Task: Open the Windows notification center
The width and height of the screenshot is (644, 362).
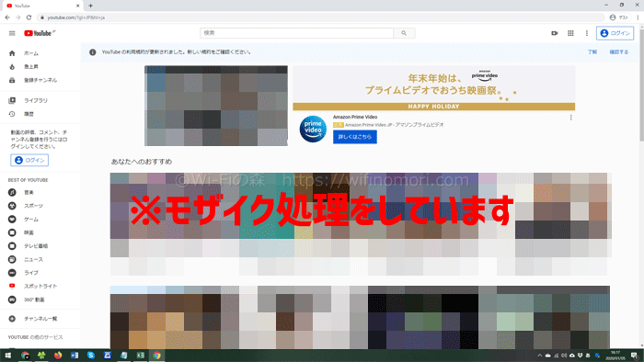Action: pyautogui.click(x=635, y=356)
